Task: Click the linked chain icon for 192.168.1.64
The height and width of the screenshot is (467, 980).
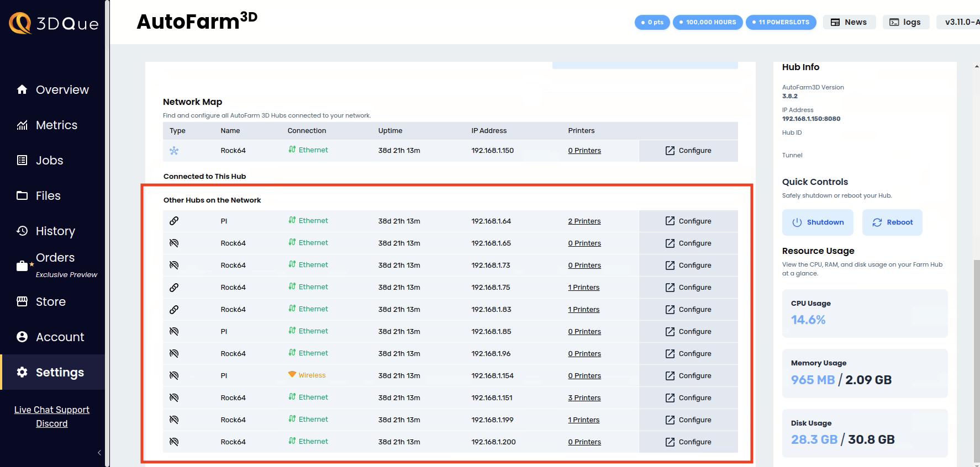Action: click(x=174, y=221)
